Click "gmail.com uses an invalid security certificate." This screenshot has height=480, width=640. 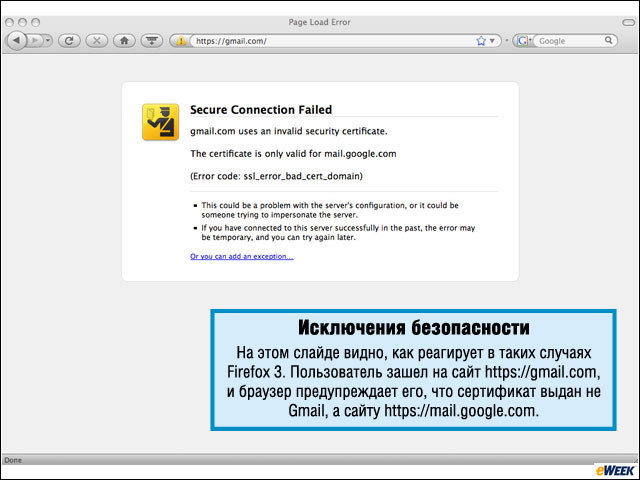pyautogui.click(x=289, y=131)
